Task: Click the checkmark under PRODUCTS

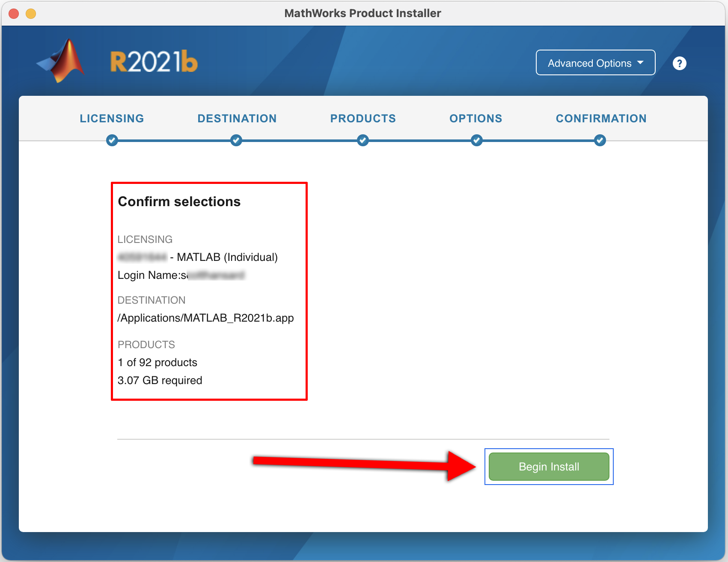Action: coord(363,140)
